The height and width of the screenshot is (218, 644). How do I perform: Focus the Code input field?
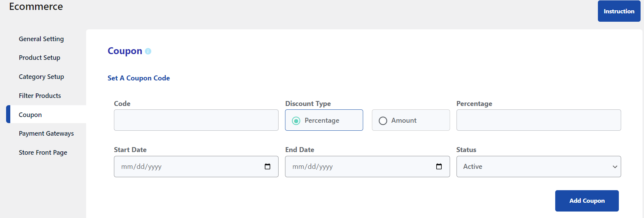point(196,120)
